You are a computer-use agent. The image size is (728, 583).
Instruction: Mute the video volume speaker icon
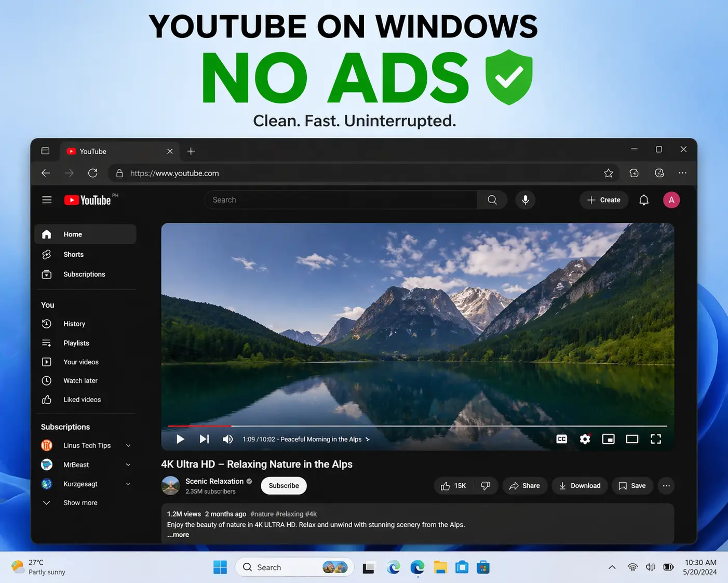pyautogui.click(x=227, y=439)
